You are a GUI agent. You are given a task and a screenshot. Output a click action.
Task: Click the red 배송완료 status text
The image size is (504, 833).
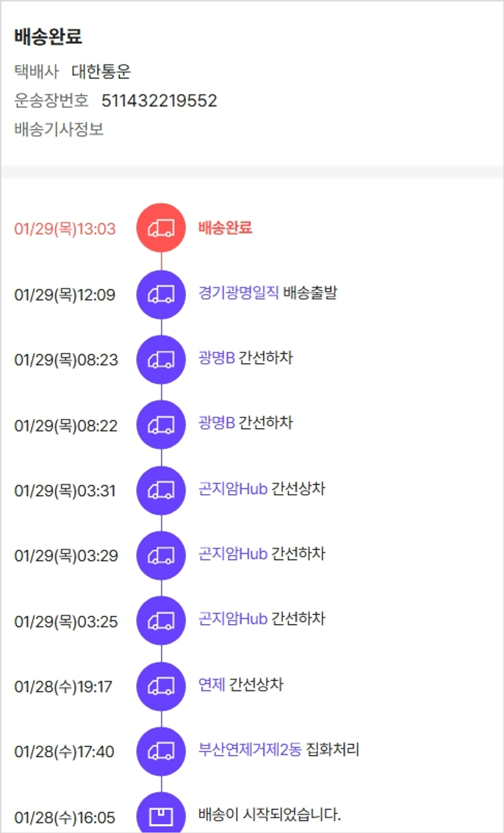pyautogui.click(x=225, y=227)
